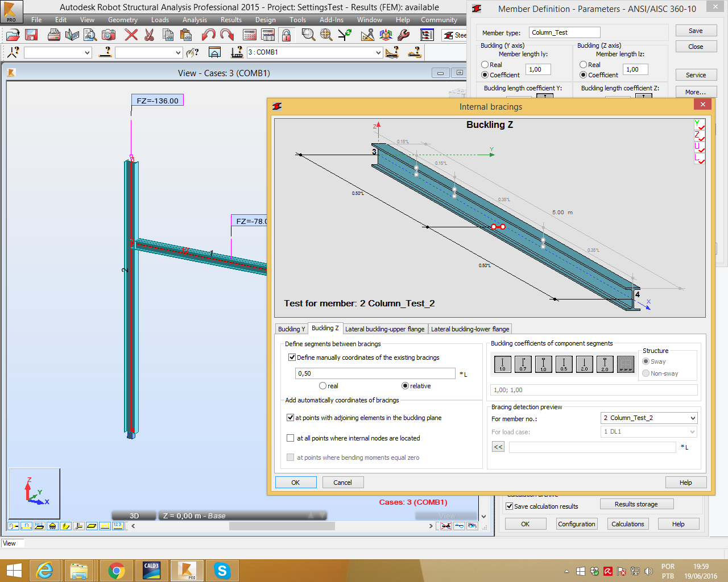Open Google Chrome from the taskbar
The width and height of the screenshot is (728, 582).
117,571
